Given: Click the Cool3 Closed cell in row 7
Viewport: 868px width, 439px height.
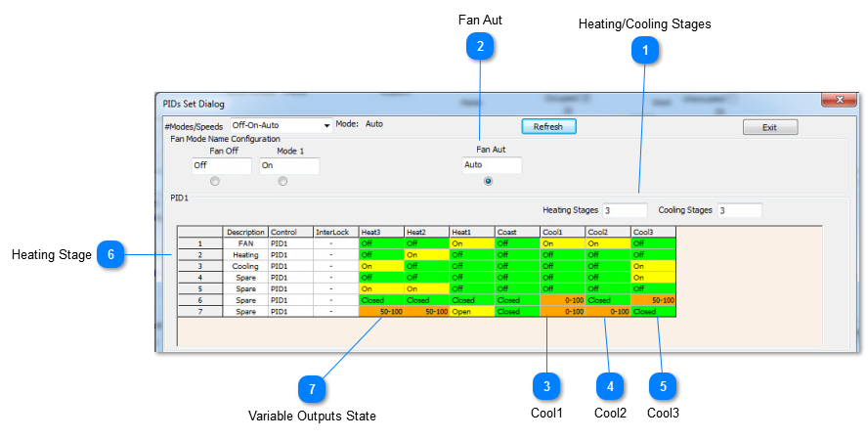Looking at the screenshot, I should tap(654, 312).
